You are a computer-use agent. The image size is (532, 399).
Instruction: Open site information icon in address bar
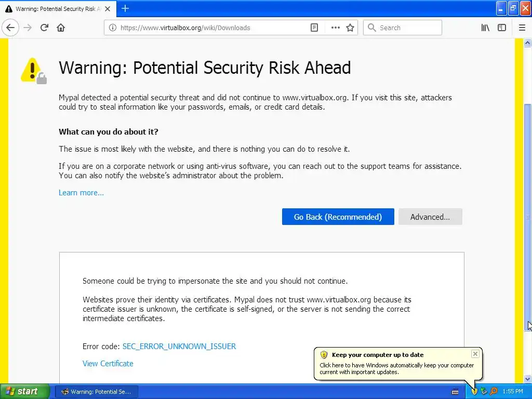[112, 28]
